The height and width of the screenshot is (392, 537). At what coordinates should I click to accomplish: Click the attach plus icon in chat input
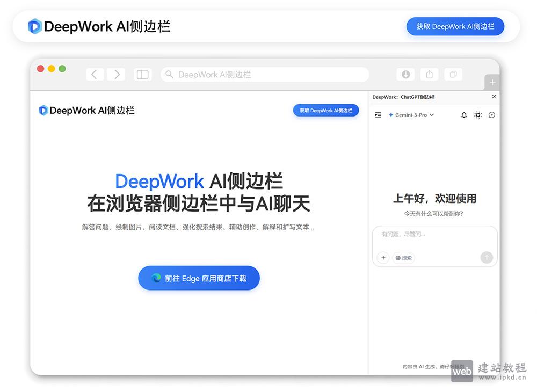[x=382, y=258]
